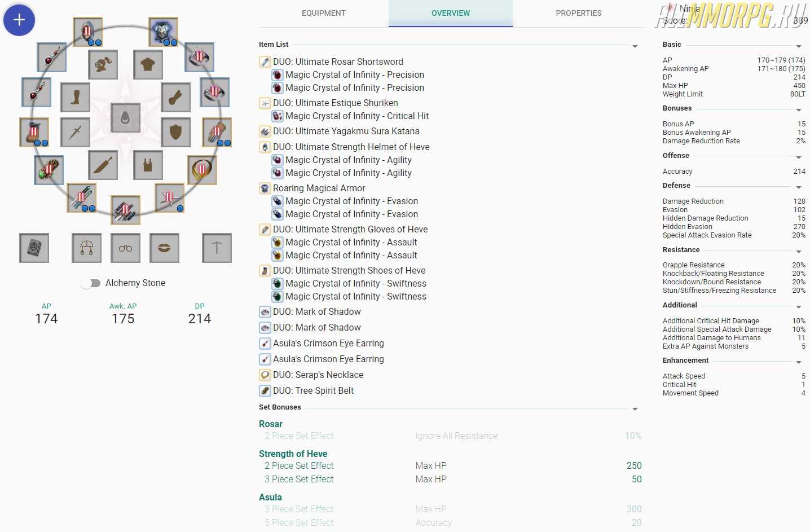Collapse the Defense section

(x=799, y=187)
